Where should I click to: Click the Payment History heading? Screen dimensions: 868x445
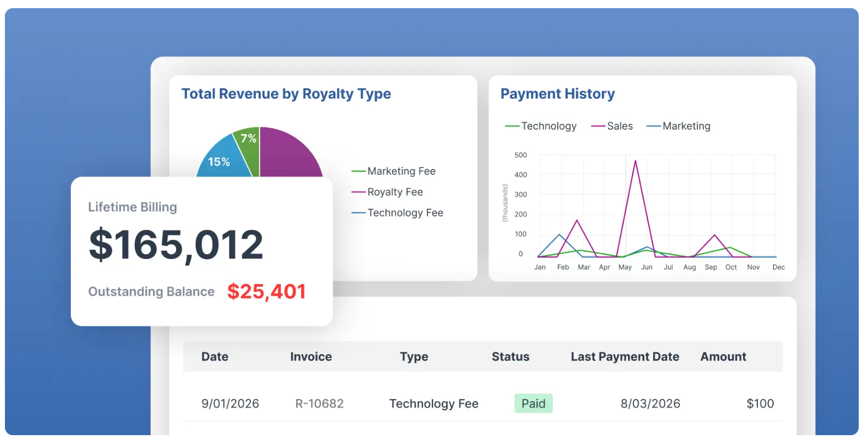click(x=558, y=94)
